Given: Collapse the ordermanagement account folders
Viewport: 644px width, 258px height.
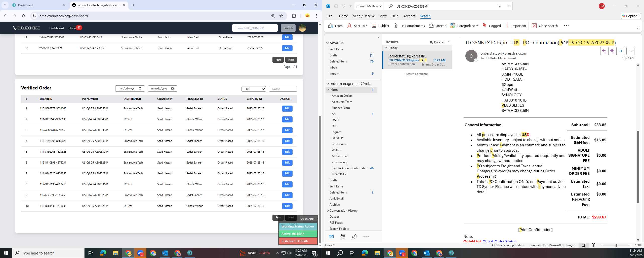Looking at the screenshot, I should pyautogui.click(x=328, y=84).
